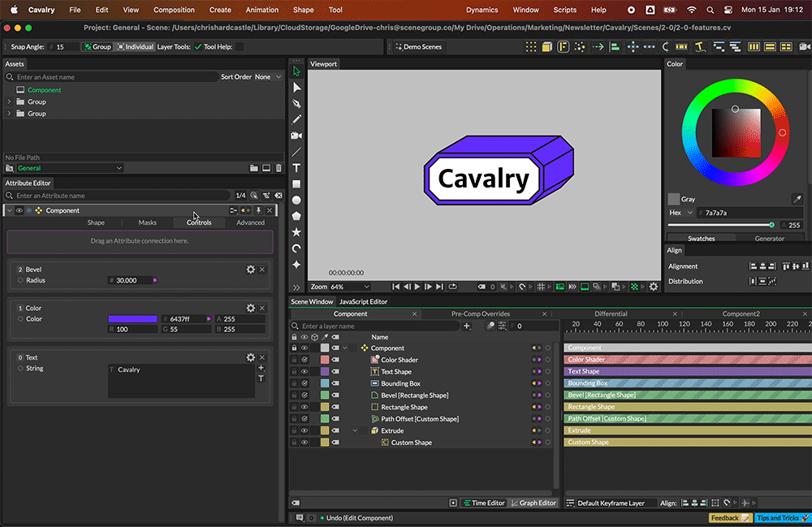This screenshot has width=812, height=527.
Task: Open the viewport Zoom dropdown
Action: click(x=349, y=287)
